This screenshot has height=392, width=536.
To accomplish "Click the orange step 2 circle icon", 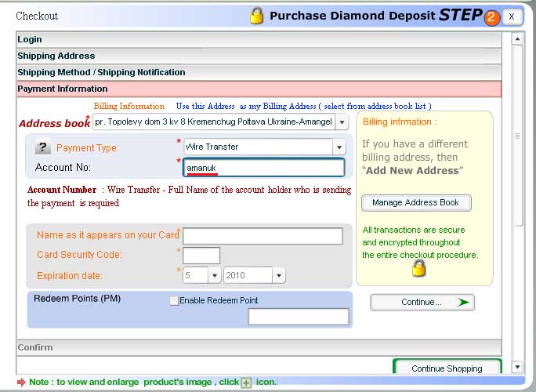I will 492,17.
